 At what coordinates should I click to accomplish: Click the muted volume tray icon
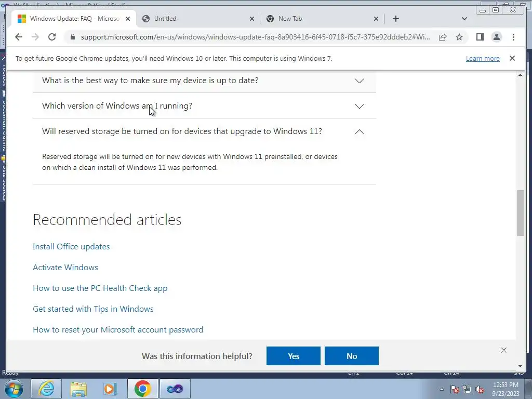tap(480, 389)
